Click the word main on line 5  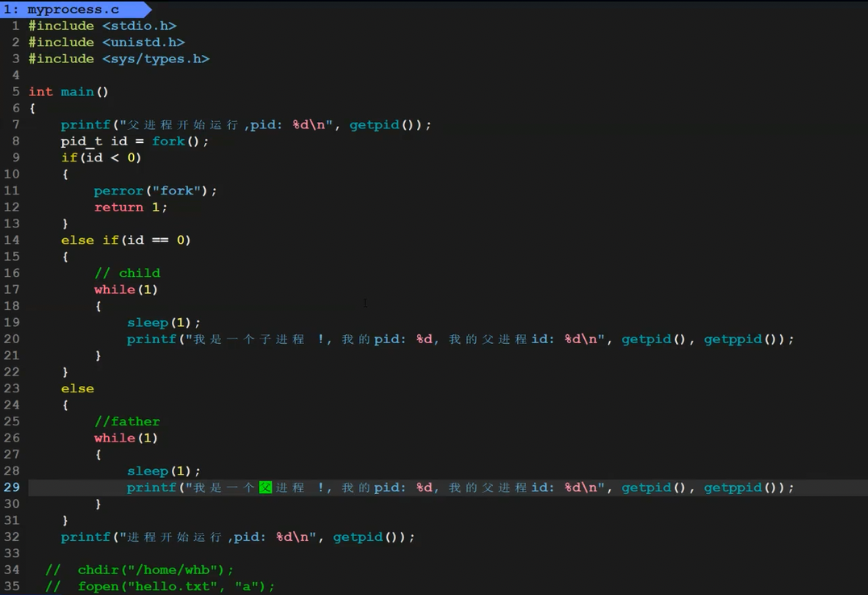pos(77,92)
